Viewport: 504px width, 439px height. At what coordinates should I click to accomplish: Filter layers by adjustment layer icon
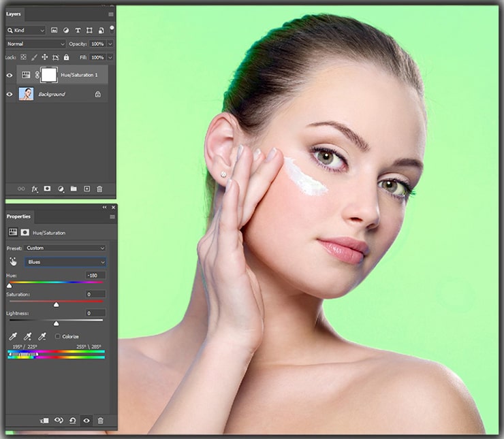tap(66, 30)
